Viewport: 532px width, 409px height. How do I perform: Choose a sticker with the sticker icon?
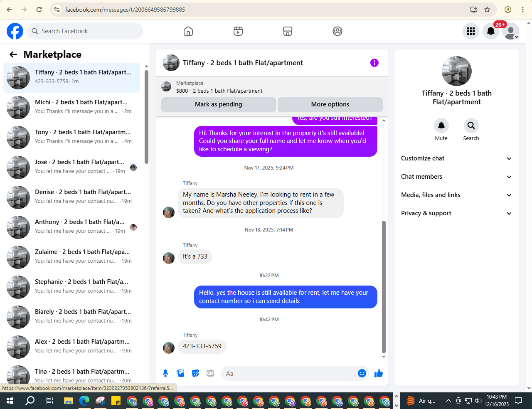click(x=195, y=373)
